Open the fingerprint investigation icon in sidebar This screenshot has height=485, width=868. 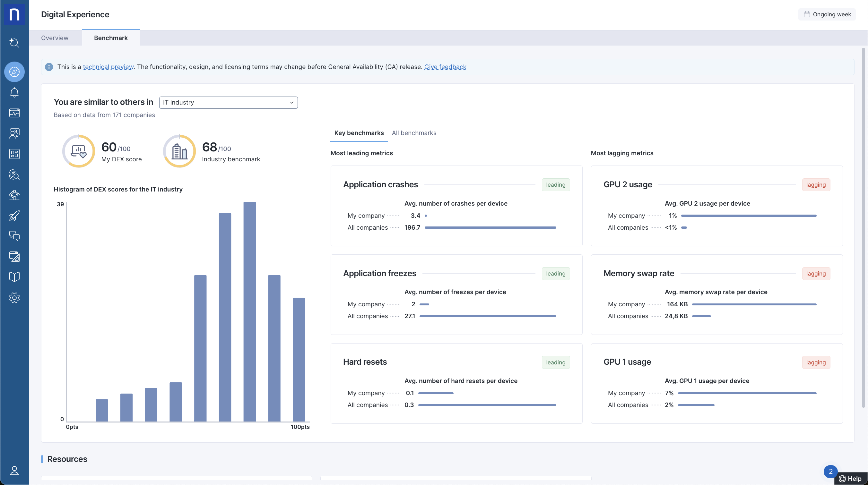[14, 174]
